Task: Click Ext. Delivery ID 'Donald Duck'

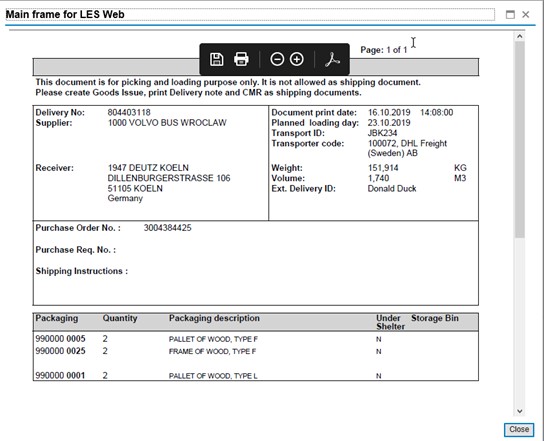Action: click(x=392, y=189)
